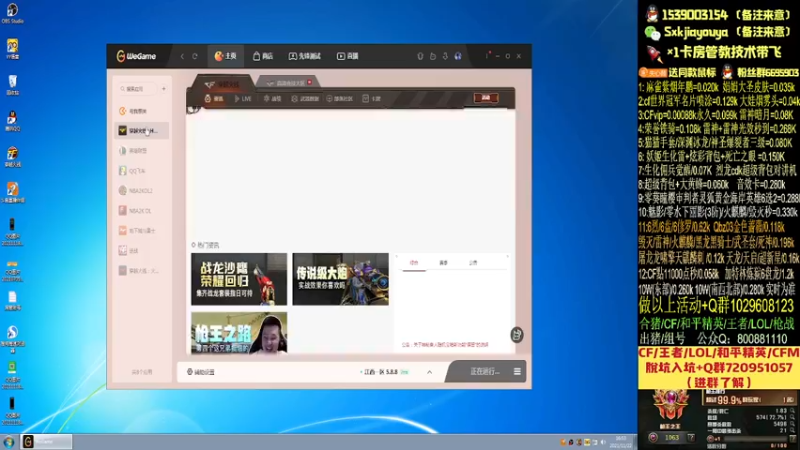Viewport: 800px width, 450px height.
Task: Click the WeGame taskbar button
Action: coord(46,441)
